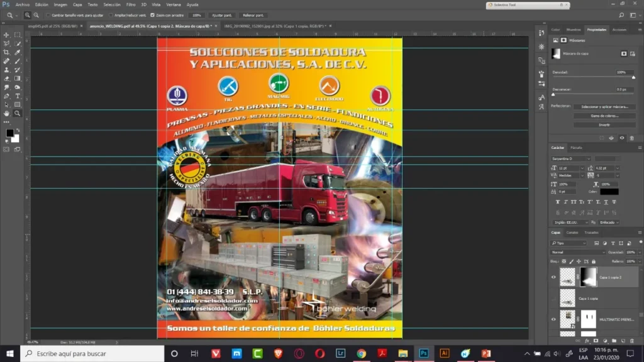The width and height of the screenshot is (644, 362).
Task: Select the Horizontal Type tool
Action: tap(17, 96)
